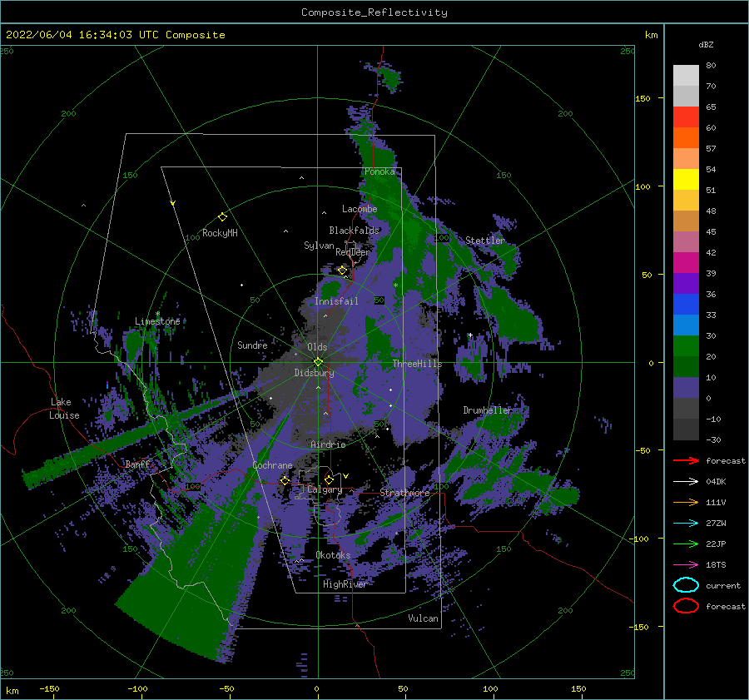Click the Cochrane label
This screenshot has width=749, height=700.
click(272, 465)
